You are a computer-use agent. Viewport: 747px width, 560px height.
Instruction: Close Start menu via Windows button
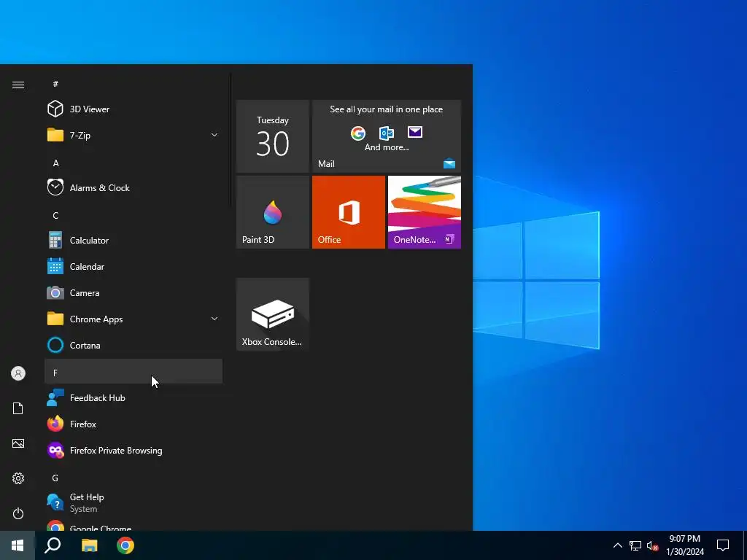click(x=18, y=545)
